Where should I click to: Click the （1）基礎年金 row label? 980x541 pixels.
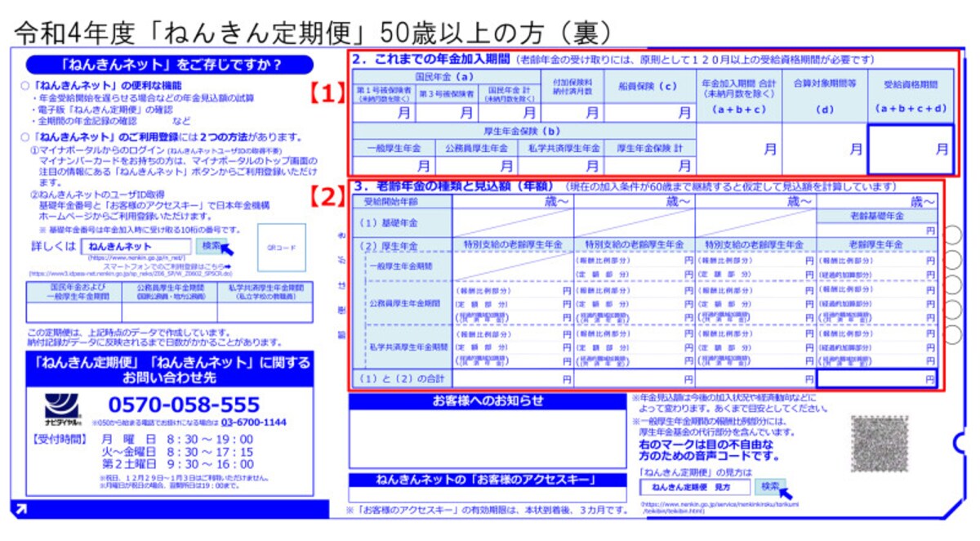click(x=401, y=222)
